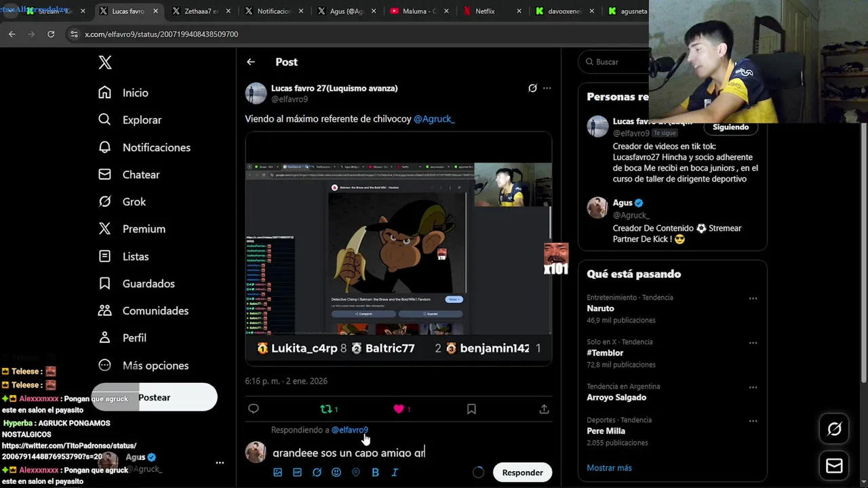Open Guardados bookmarks section
Screen dimensions: 868x488
(x=136, y=283)
